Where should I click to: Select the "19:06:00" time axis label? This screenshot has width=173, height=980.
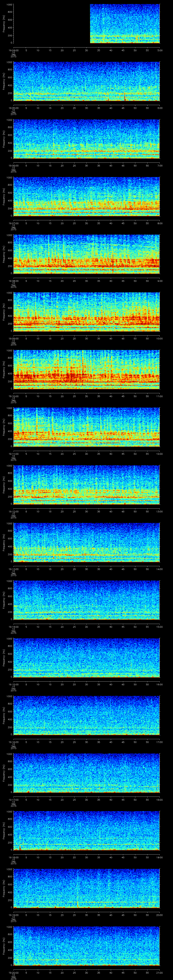pos(13,165)
